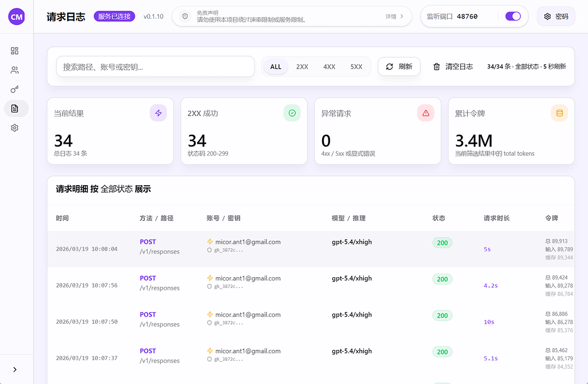Click the v0.1.10 version label
The image size is (588, 384).
click(x=153, y=16)
